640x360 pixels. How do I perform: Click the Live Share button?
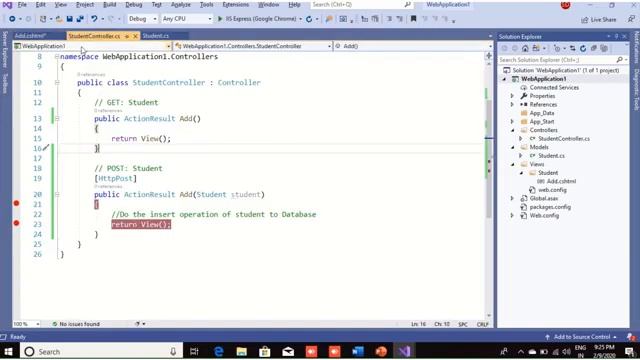pos(598,19)
